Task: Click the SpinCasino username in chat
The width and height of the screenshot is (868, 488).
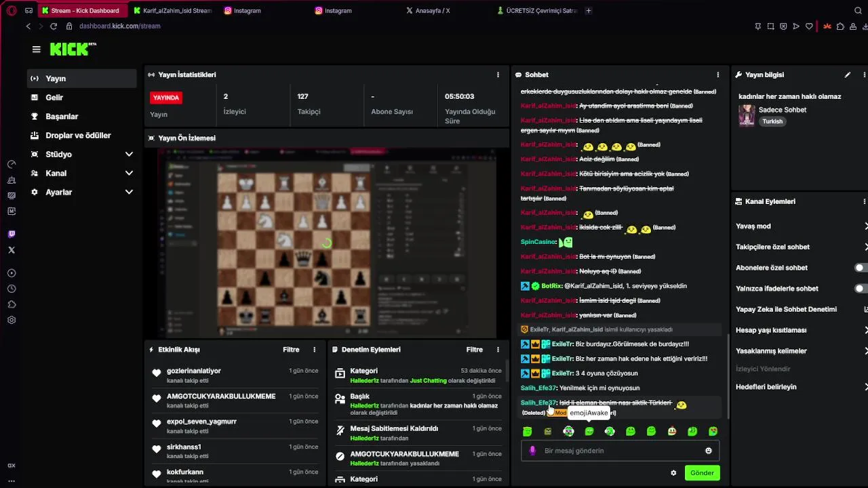Action: click(538, 242)
